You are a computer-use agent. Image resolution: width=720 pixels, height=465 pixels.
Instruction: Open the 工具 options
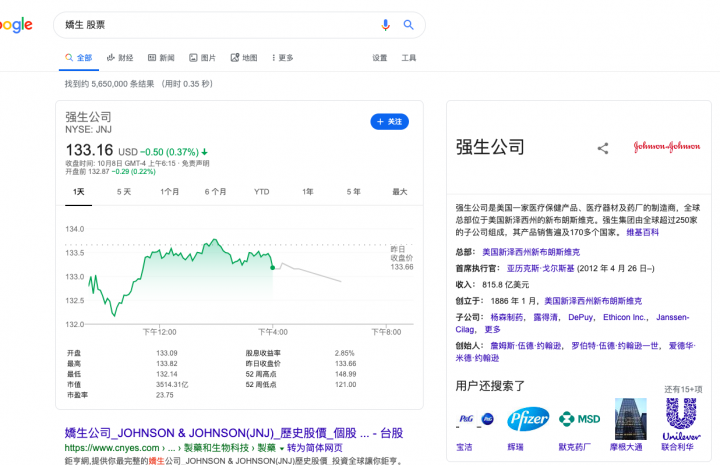tap(409, 58)
